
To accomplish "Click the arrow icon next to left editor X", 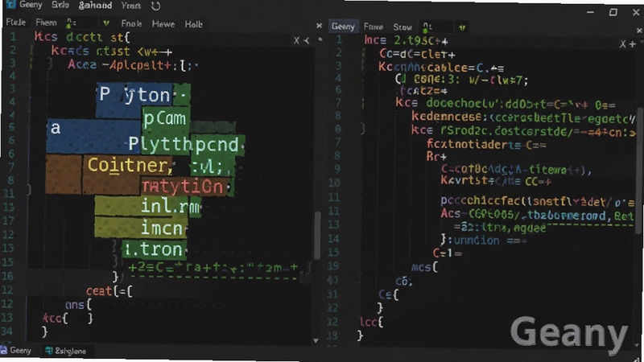I will coord(307,41).
